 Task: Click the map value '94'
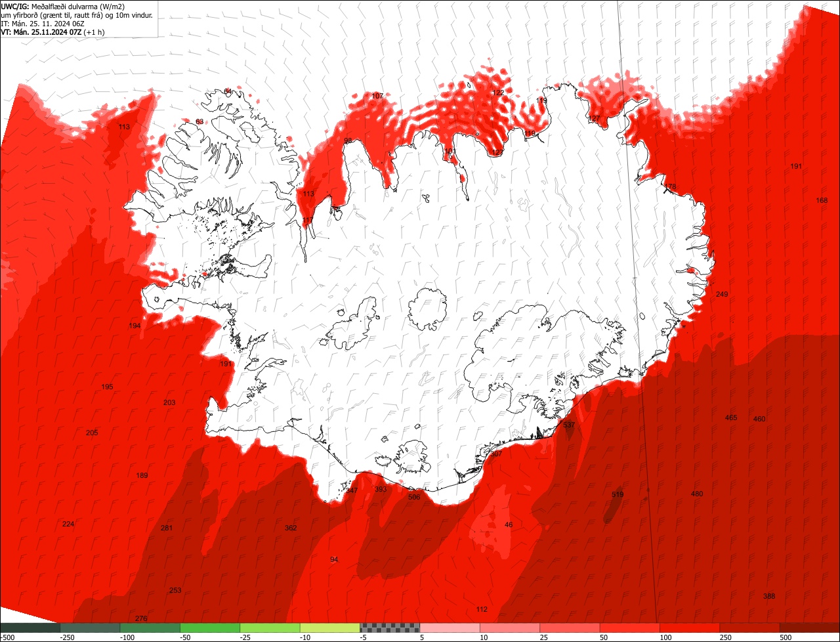334,559
